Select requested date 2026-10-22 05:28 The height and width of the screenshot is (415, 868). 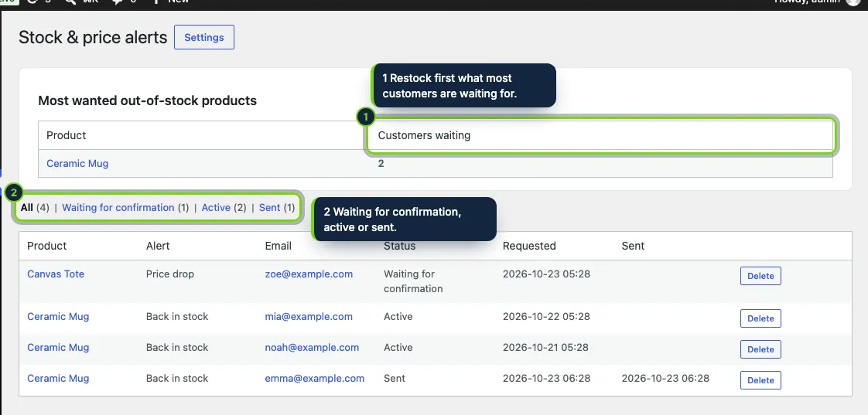tap(546, 317)
